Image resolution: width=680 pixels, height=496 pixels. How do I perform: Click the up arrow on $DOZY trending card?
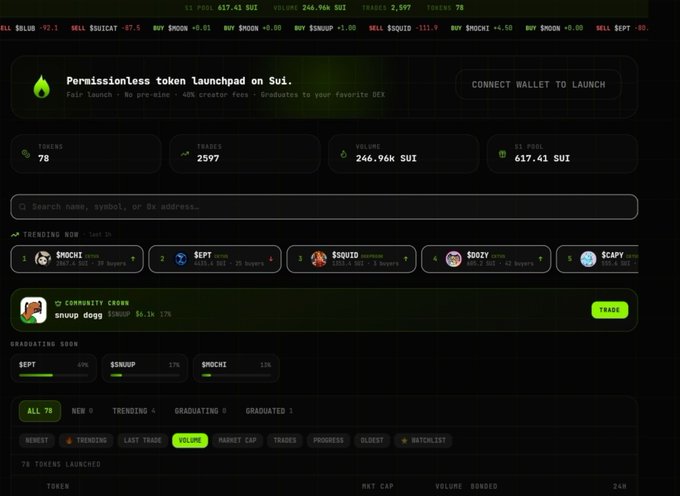click(541, 259)
